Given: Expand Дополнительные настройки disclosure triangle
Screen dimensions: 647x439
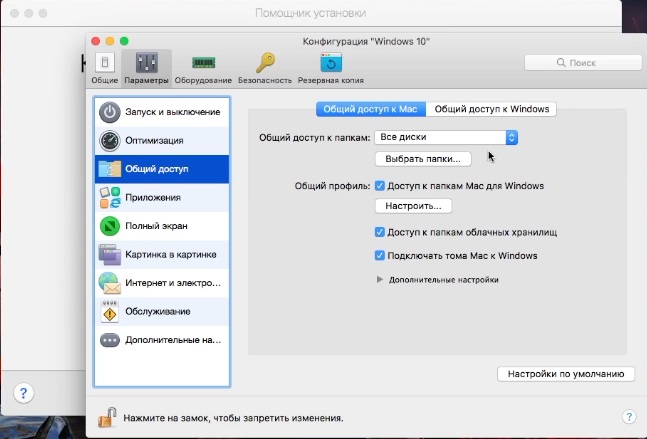Looking at the screenshot, I should (380, 280).
